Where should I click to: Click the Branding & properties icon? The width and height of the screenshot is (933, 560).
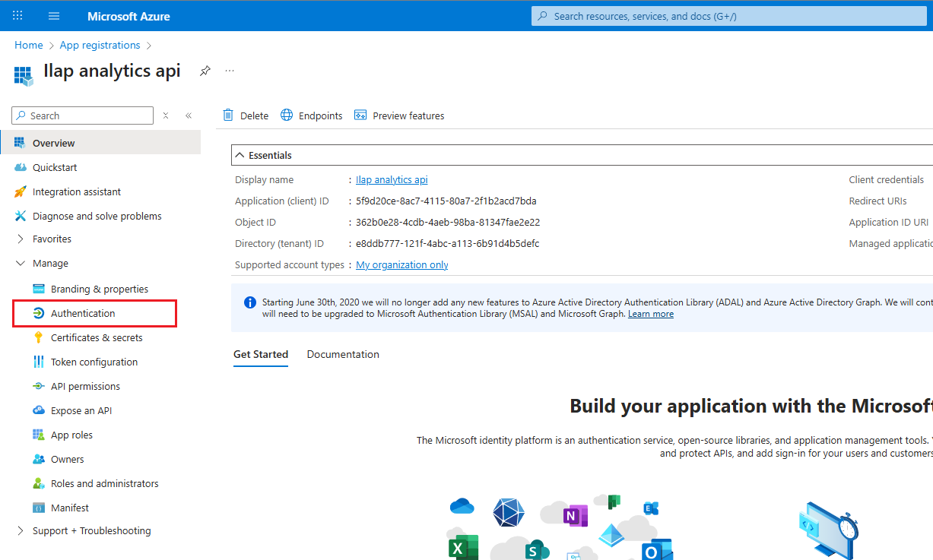pos(38,289)
